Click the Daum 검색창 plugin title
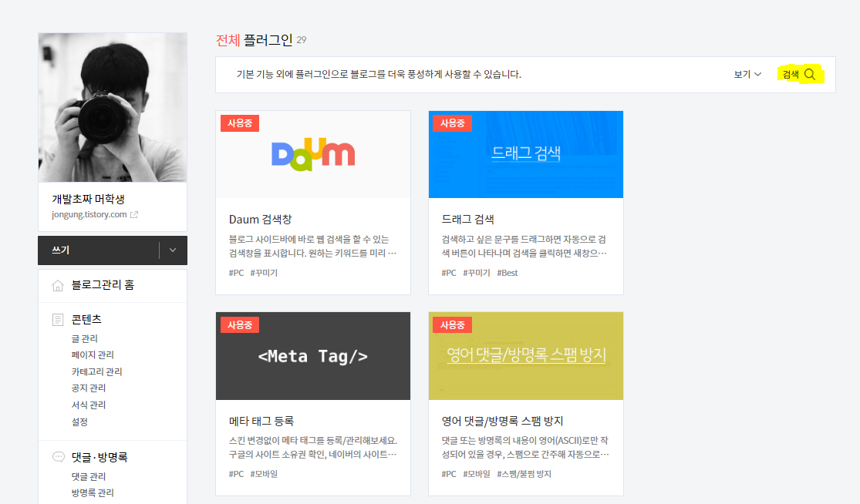 coord(261,219)
